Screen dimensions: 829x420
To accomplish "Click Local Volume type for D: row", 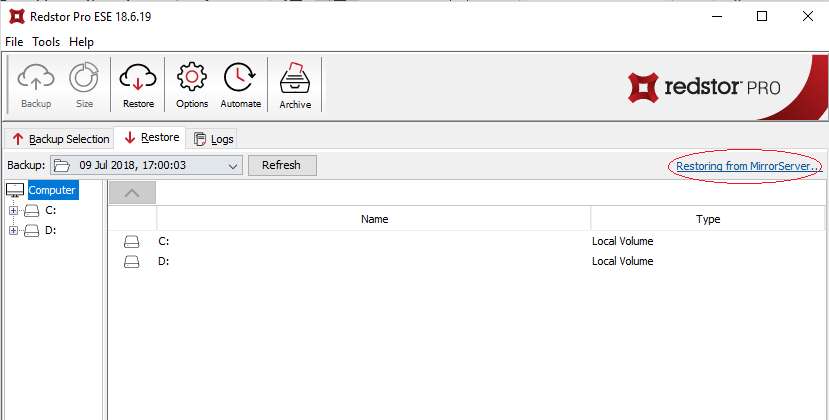I will [623, 261].
